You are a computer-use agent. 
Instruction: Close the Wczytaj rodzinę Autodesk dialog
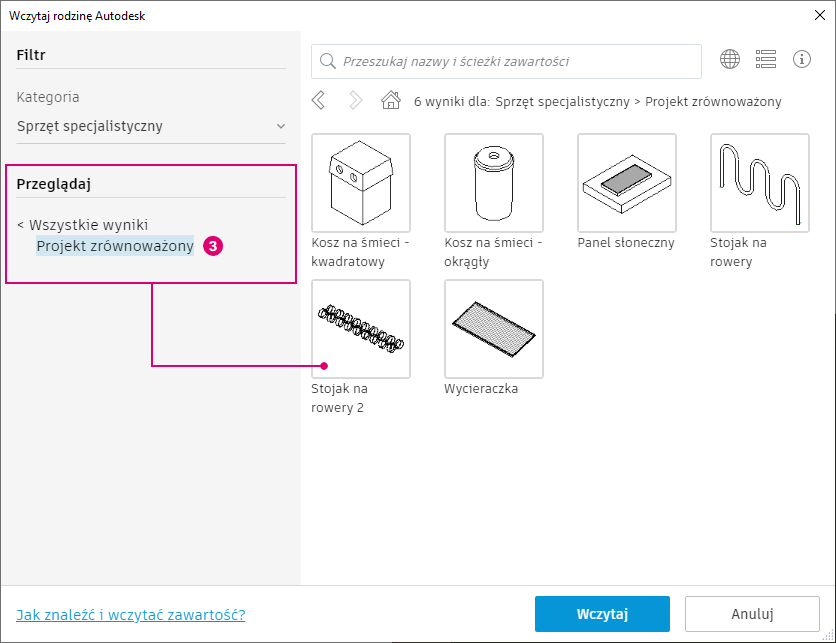point(818,15)
